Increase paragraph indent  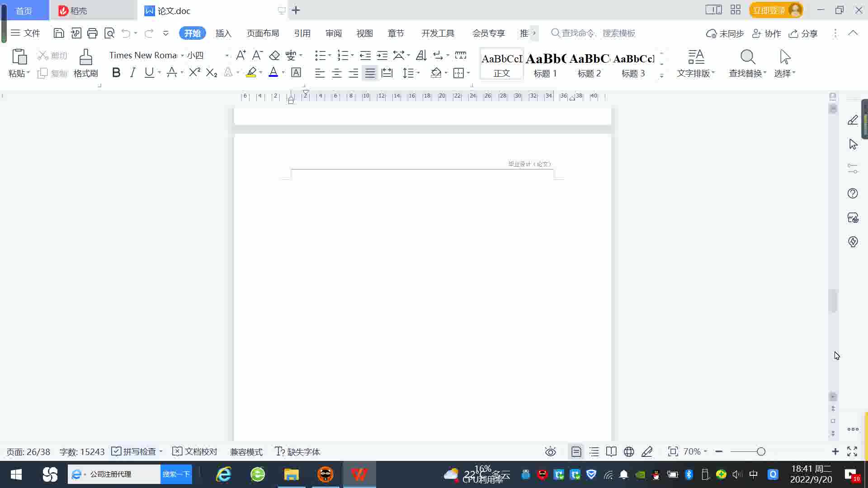pyautogui.click(x=382, y=55)
